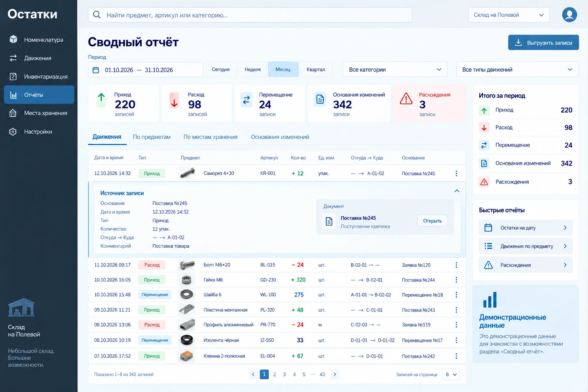This screenshot has width=588, height=392.
Task: Click the Расхождения warning triangle card icon
Action: [406, 99]
